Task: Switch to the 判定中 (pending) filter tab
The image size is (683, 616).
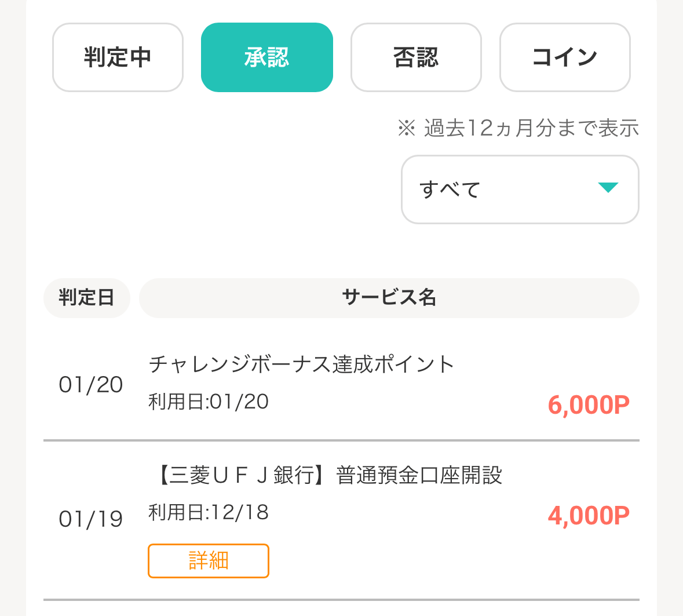Action: 117,57
